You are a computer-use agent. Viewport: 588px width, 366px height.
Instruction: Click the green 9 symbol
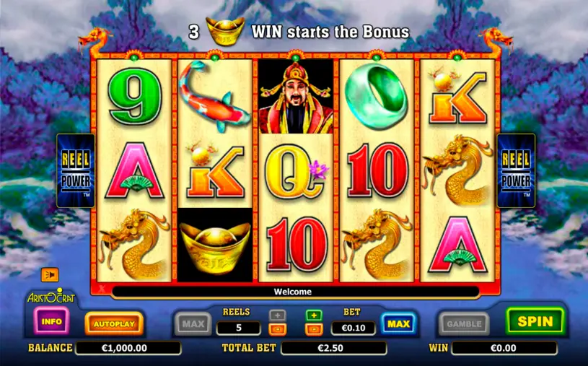point(134,96)
